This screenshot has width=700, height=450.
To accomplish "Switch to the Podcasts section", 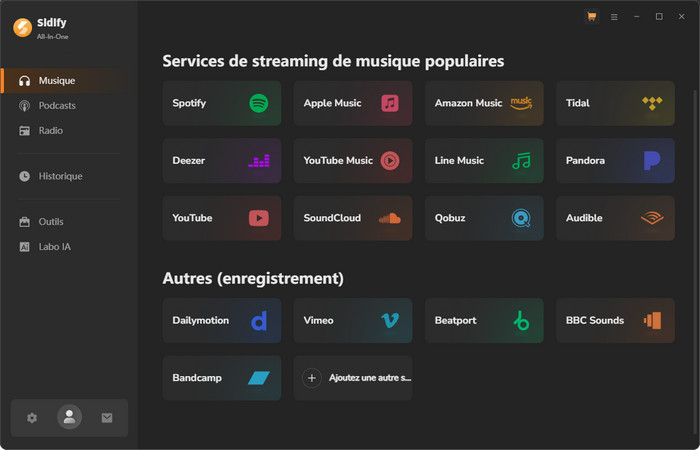I will click(57, 106).
